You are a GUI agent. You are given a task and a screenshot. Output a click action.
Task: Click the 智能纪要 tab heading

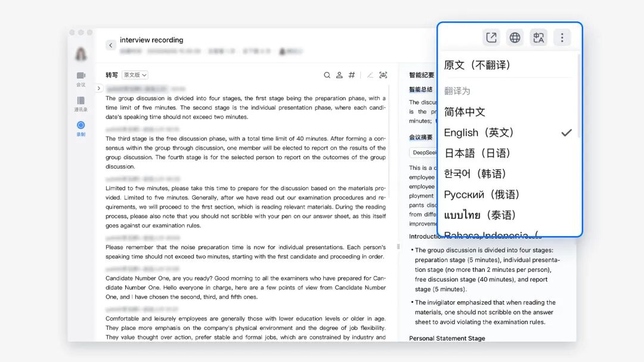tap(422, 75)
